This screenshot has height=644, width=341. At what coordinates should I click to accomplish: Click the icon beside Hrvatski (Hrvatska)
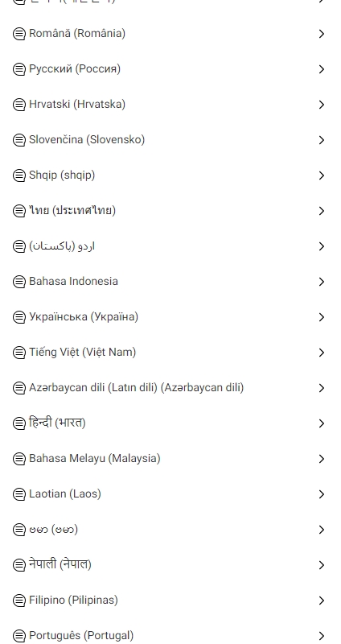coord(18,105)
